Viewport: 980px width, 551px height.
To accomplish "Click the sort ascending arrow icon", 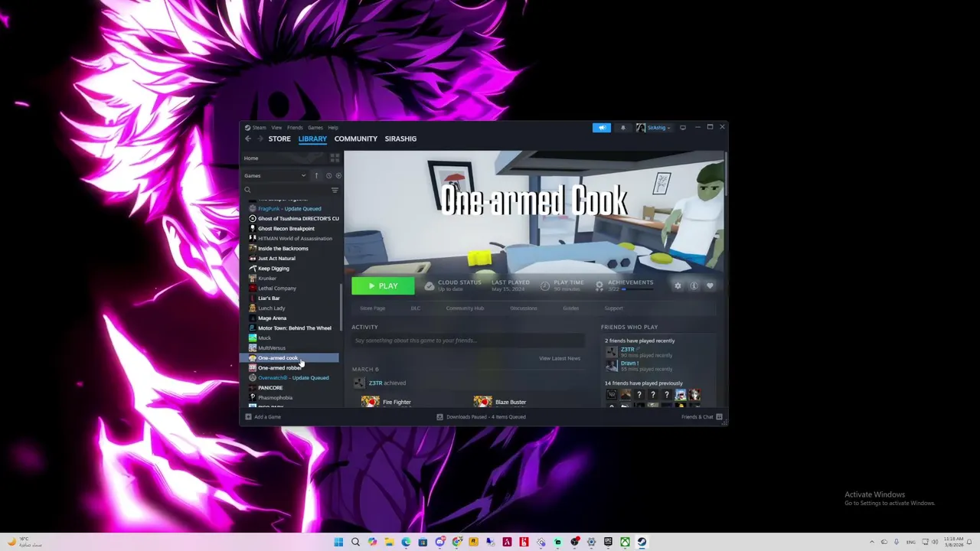I will pyautogui.click(x=316, y=175).
